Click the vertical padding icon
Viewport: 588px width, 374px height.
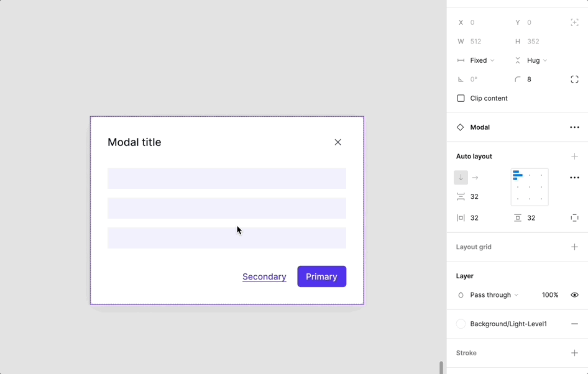[x=518, y=217]
